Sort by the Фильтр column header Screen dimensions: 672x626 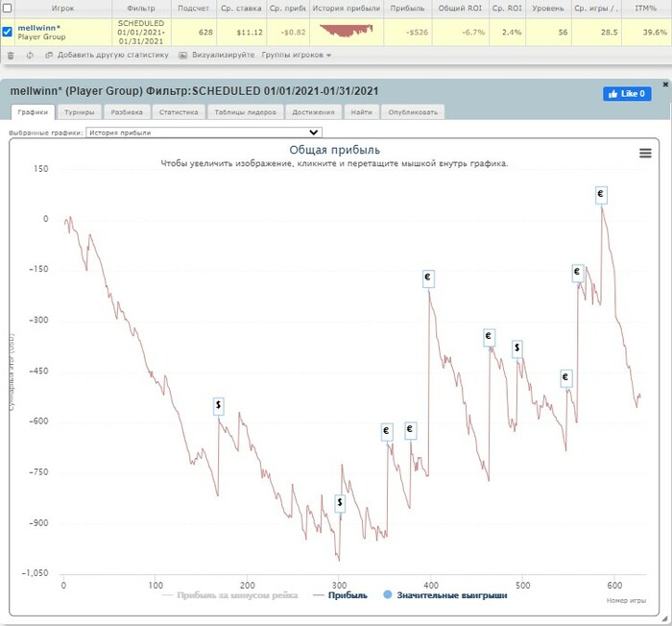pyautogui.click(x=141, y=8)
